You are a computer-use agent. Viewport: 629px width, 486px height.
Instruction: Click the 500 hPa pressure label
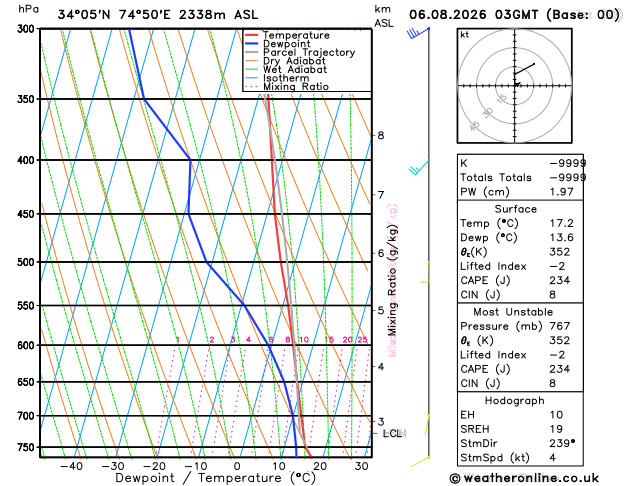click(27, 262)
